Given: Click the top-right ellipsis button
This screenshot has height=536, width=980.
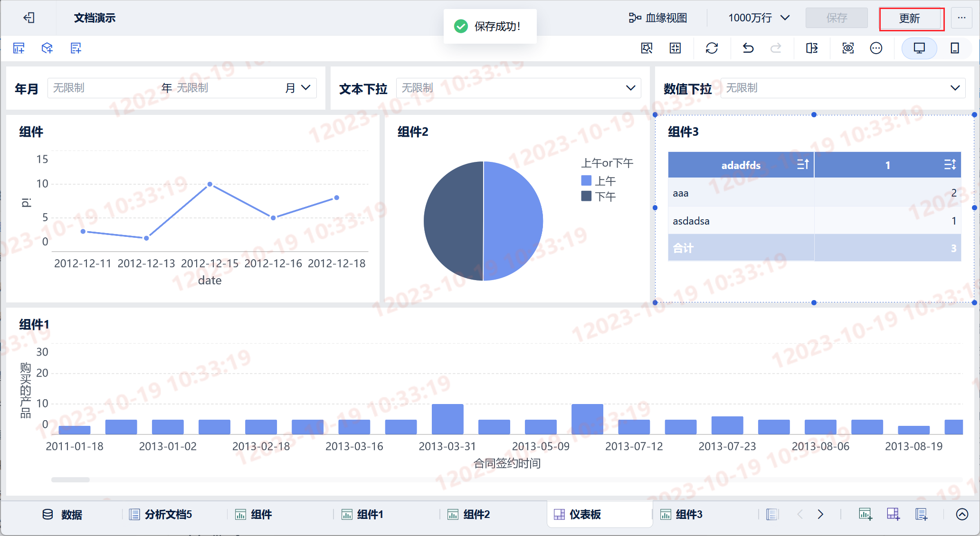Looking at the screenshot, I should pos(961,18).
